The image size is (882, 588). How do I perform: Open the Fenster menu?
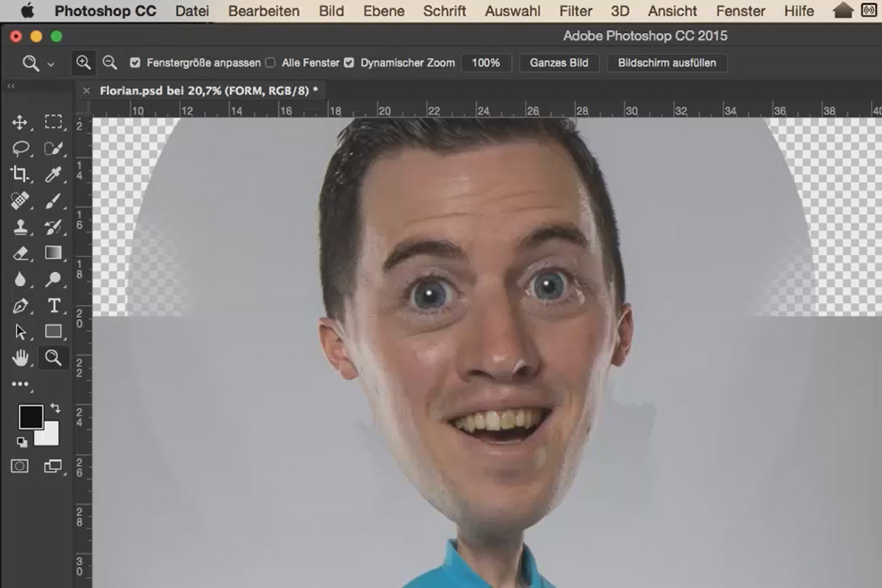click(x=741, y=11)
